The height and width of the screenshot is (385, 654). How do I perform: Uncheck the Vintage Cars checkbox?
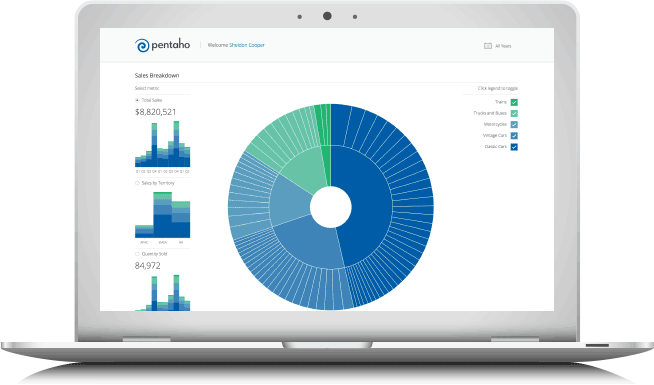(514, 136)
